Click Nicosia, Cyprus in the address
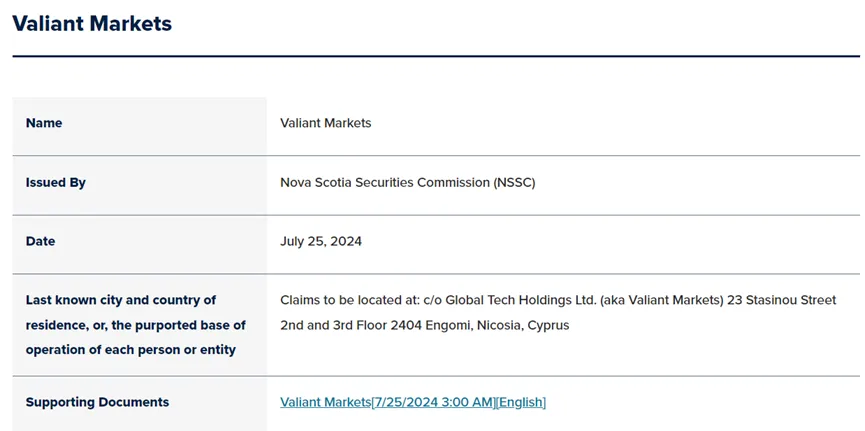Image resolution: width=865 pixels, height=431 pixels. [524, 325]
